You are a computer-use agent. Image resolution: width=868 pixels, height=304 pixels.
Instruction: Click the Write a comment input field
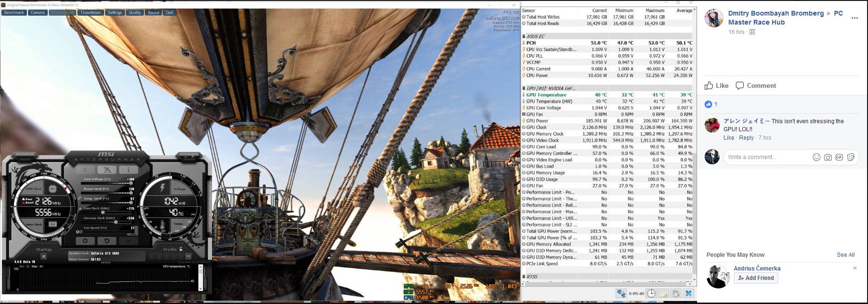pos(791,157)
